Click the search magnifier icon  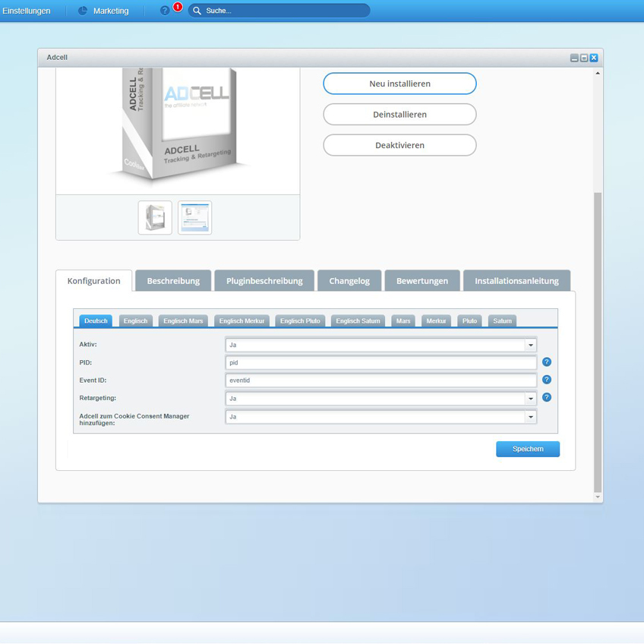[197, 11]
